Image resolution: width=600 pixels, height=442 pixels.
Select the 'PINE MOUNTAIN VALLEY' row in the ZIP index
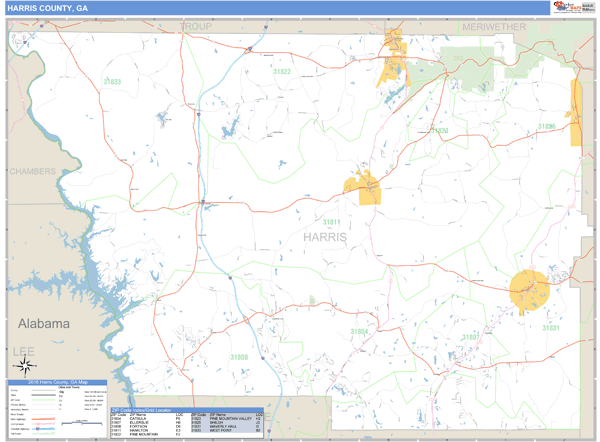227,419
